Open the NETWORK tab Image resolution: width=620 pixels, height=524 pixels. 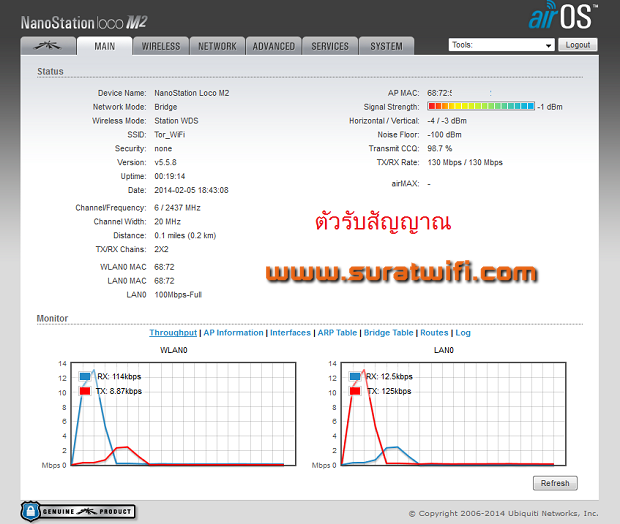(x=217, y=46)
